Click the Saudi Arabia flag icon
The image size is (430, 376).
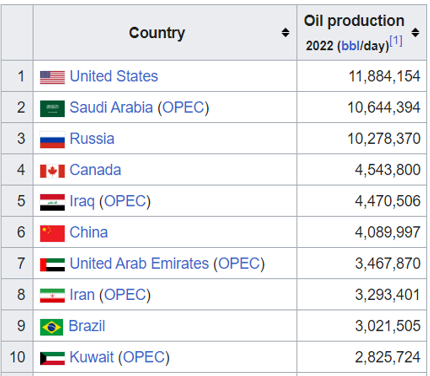(x=52, y=109)
